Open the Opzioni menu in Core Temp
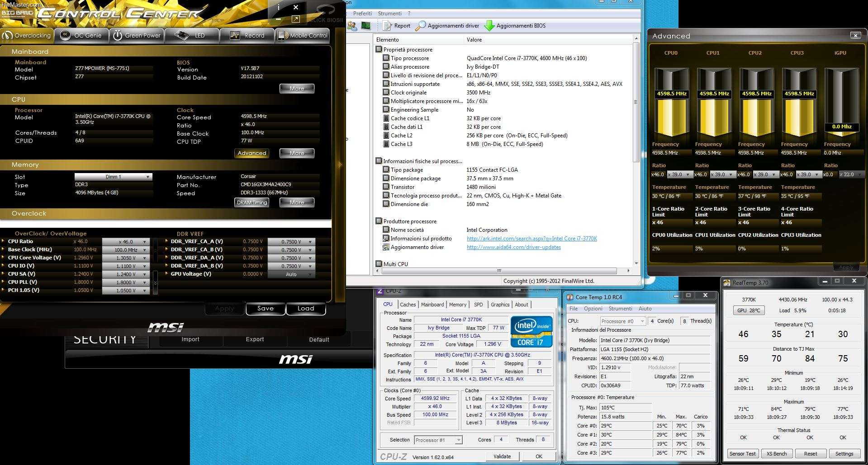868x465 pixels. point(593,309)
